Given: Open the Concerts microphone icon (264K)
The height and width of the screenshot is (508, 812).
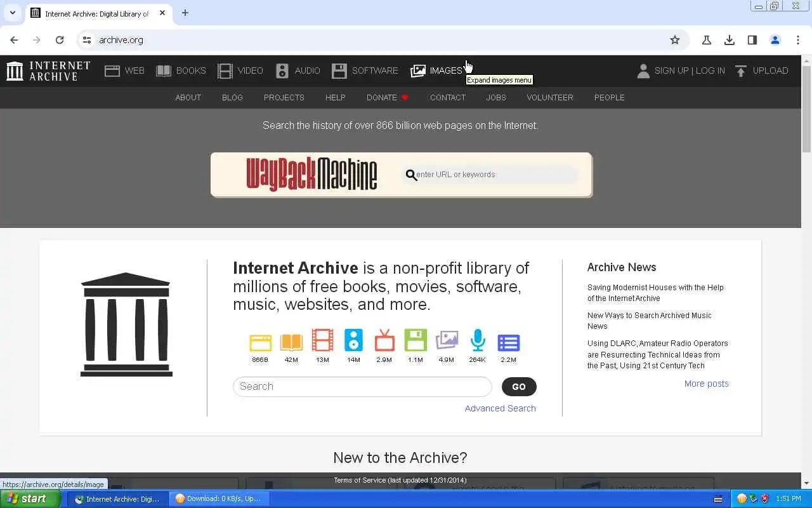Looking at the screenshot, I should 478,340.
